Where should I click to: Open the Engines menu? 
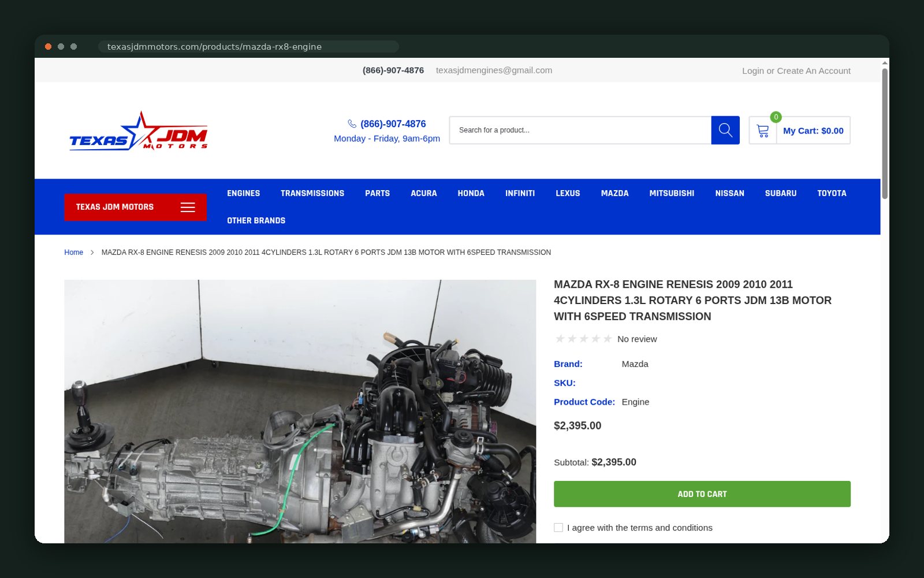click(243, 193)
